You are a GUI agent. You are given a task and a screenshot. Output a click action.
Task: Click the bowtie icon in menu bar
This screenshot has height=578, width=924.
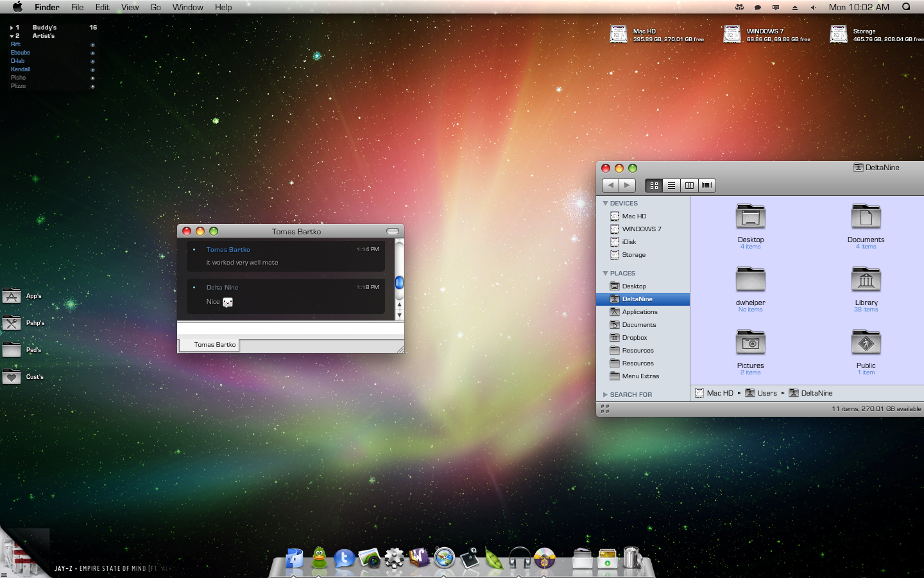pos(739,7)
